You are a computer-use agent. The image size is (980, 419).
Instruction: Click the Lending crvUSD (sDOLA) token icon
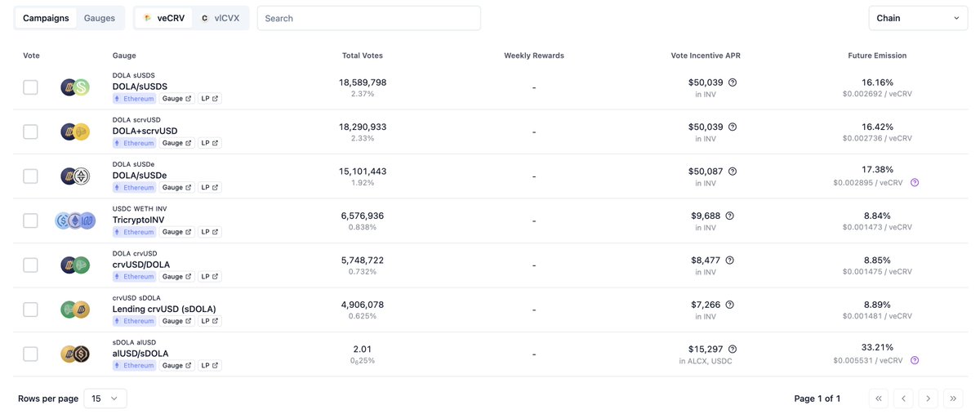click(x=75, y=310)
